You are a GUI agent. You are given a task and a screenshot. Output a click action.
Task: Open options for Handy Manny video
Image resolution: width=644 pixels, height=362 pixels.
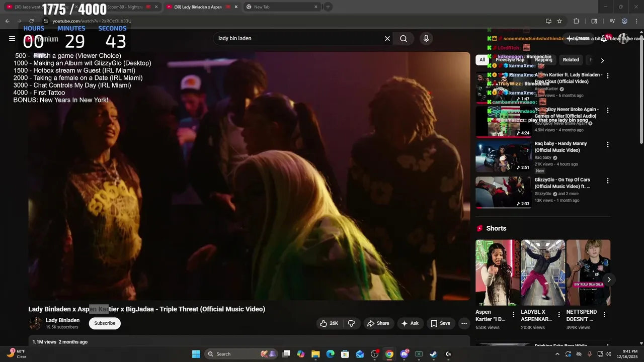point(607,145)
